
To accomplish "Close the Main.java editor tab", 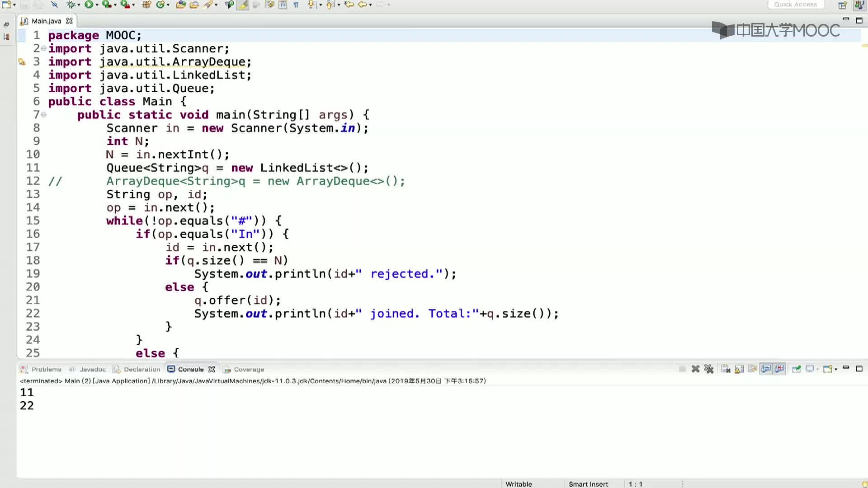I will [x=69, y=21].
